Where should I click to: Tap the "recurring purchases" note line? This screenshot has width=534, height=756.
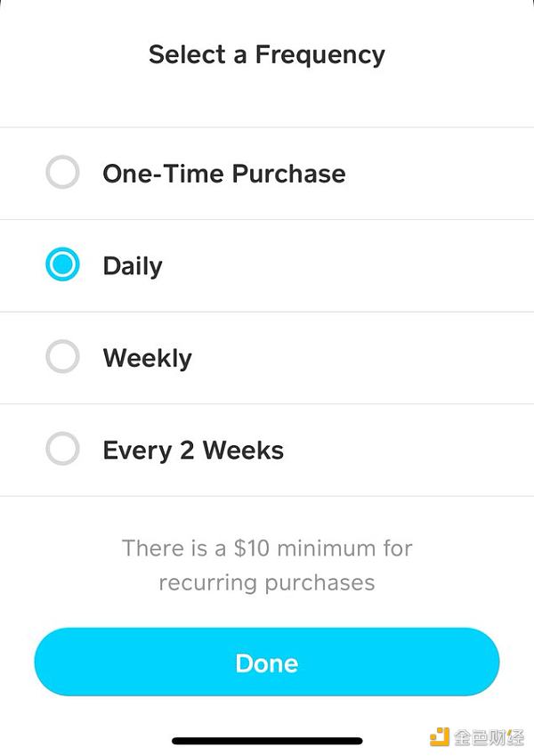(x=267, y=583)
